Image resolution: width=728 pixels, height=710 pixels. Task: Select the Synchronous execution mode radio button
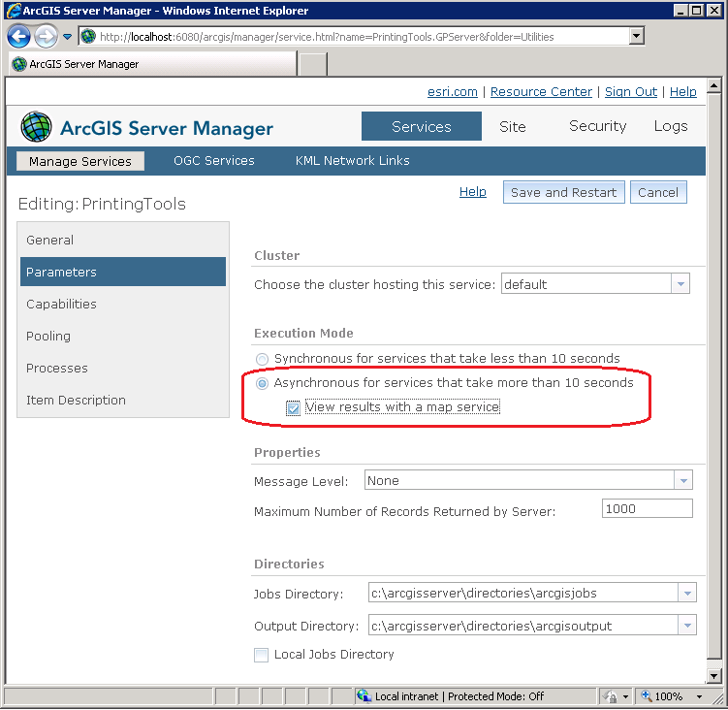coord(263,359)
